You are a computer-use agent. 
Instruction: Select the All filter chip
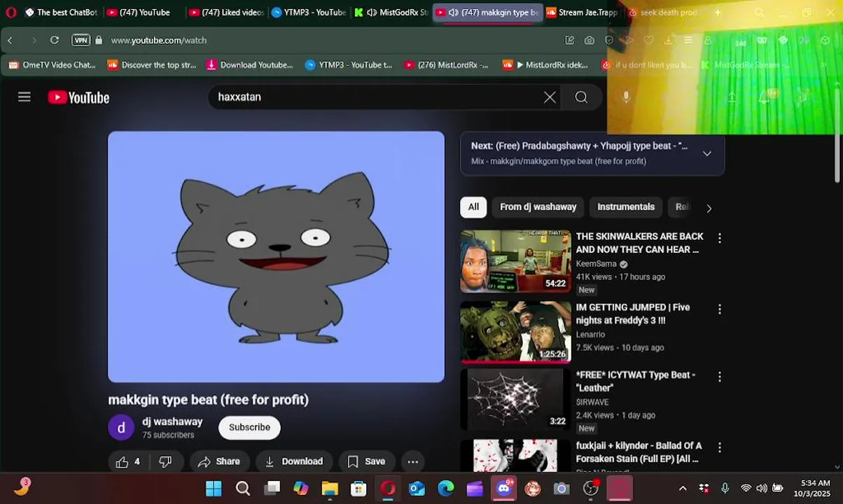(x=473, y=207)
